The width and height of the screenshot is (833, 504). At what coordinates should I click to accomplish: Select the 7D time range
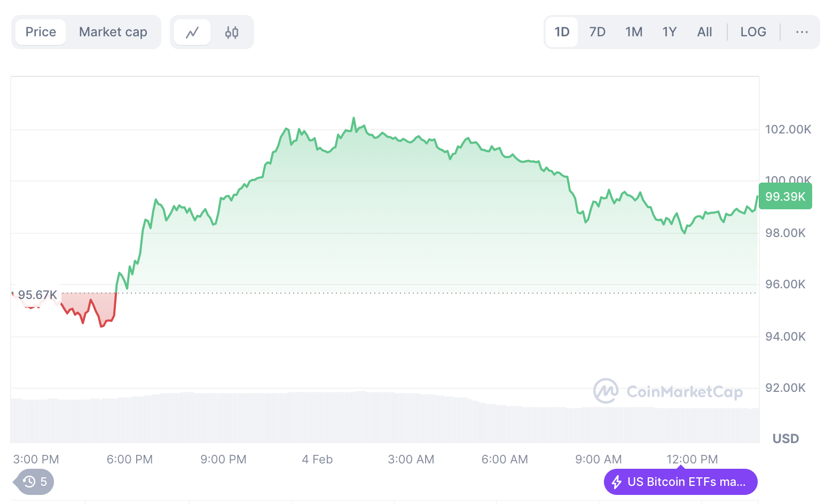pos(597,32)
